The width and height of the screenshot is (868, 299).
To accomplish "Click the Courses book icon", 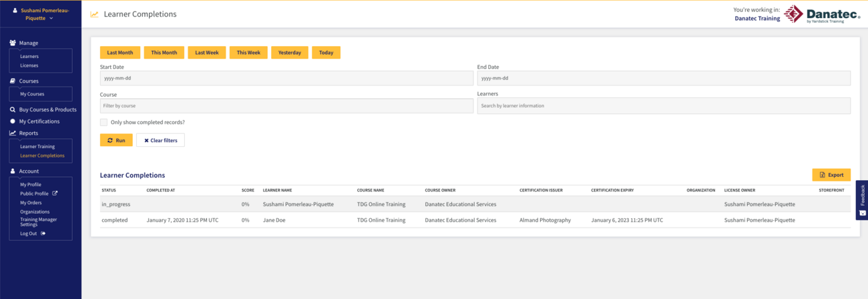I will (13, 81).
